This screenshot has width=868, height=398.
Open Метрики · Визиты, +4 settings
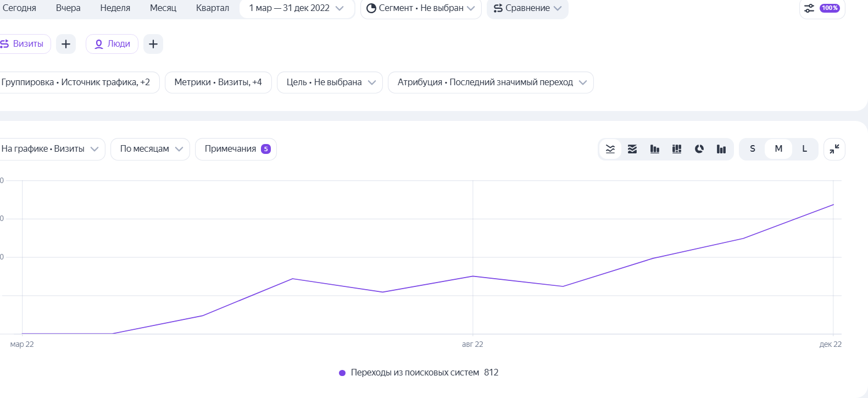[218, 82]
